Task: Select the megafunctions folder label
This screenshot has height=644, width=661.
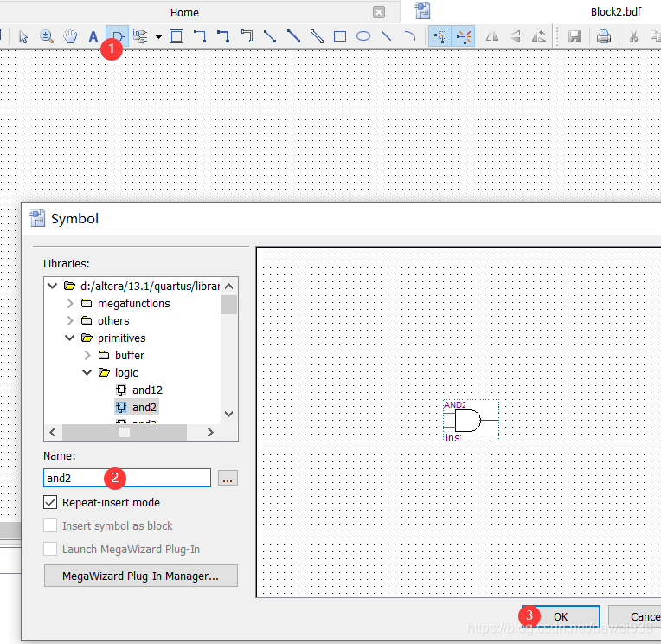Action: [x=133, y=303]
